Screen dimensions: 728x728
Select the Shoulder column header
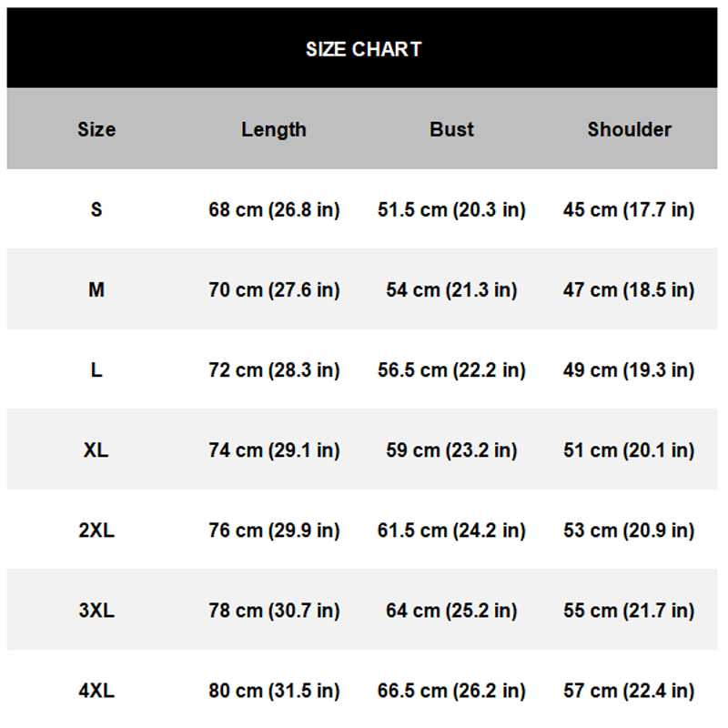click(x=630, y=129)
